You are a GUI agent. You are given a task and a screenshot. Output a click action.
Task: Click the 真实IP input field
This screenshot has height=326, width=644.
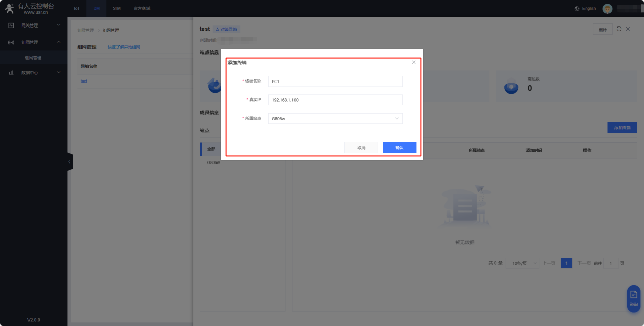[x=335, y=100]
